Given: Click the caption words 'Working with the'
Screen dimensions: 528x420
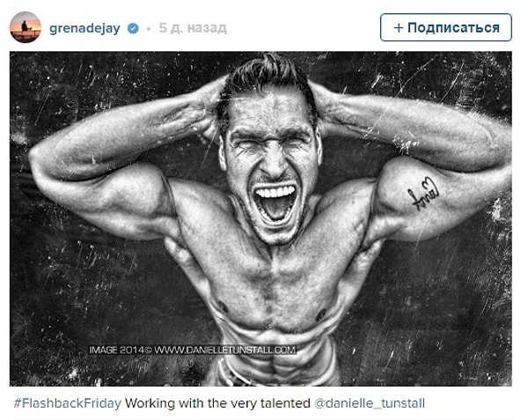Looking at the screenshot, I should [180, 403].
